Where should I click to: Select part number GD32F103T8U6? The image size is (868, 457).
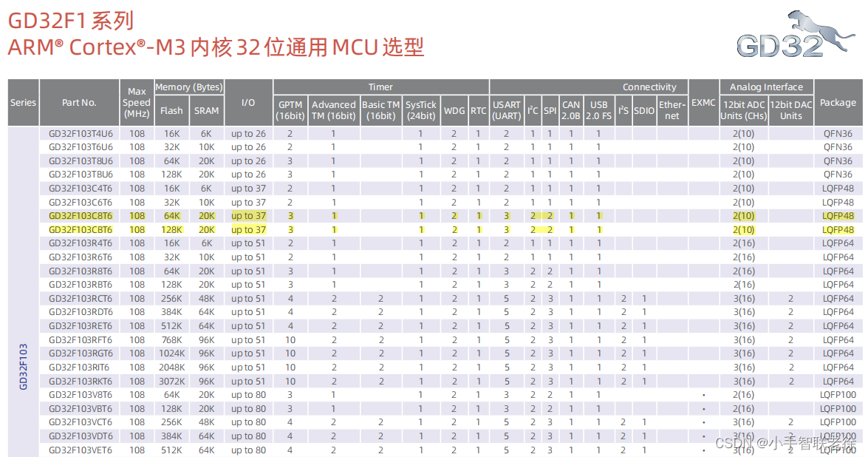click(x=81, y=160)
